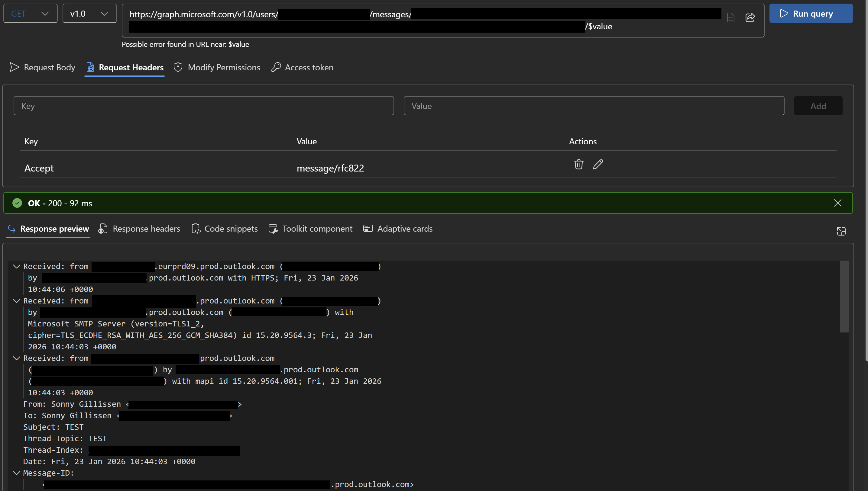Click the message/rfc822 value cell
The width and height of the screenshot is (868, 491).
(x=330, y=168)
